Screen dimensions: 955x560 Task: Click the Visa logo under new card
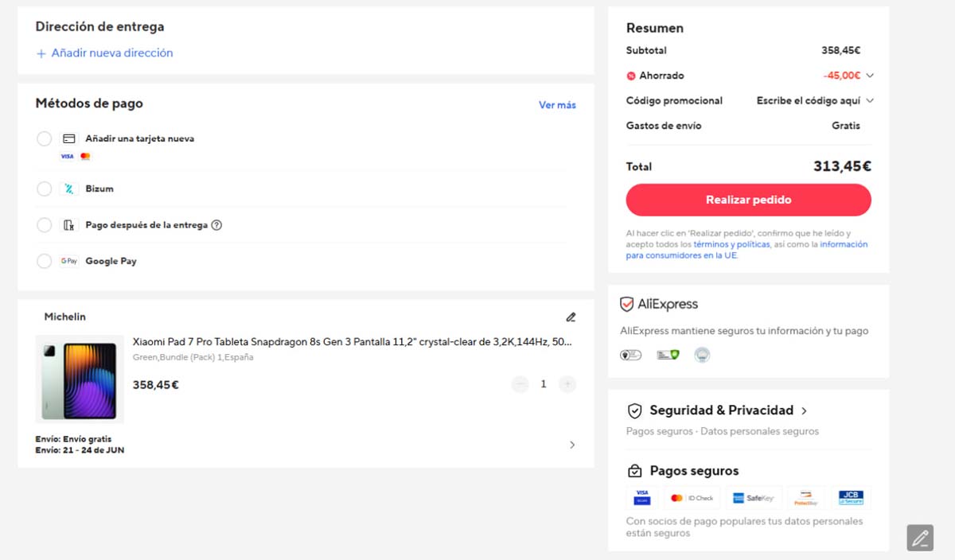(x=67, y=157)
